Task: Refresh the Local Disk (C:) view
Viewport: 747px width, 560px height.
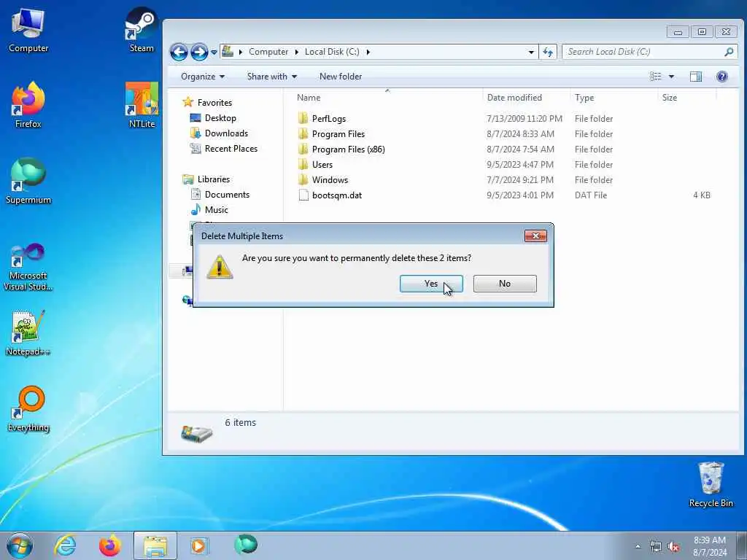Action: (548, 52)
